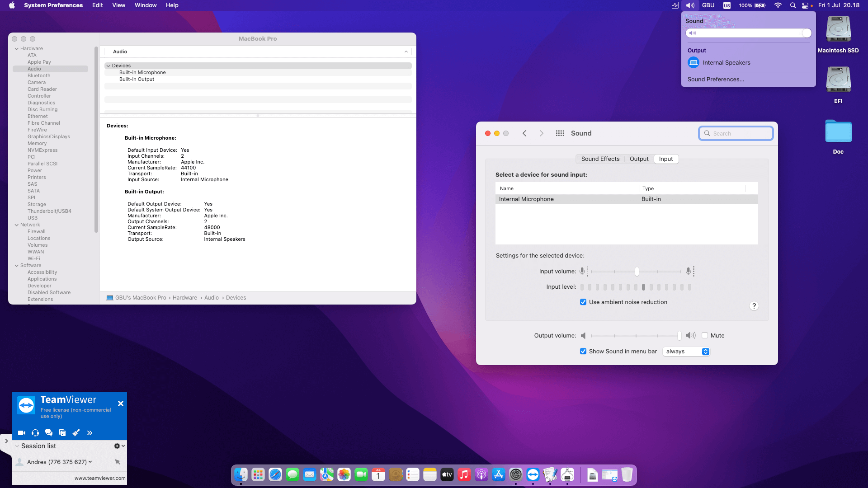Open TeamViewer audio headset options
This screenshot has height=488, width=868.
(35, 433)
